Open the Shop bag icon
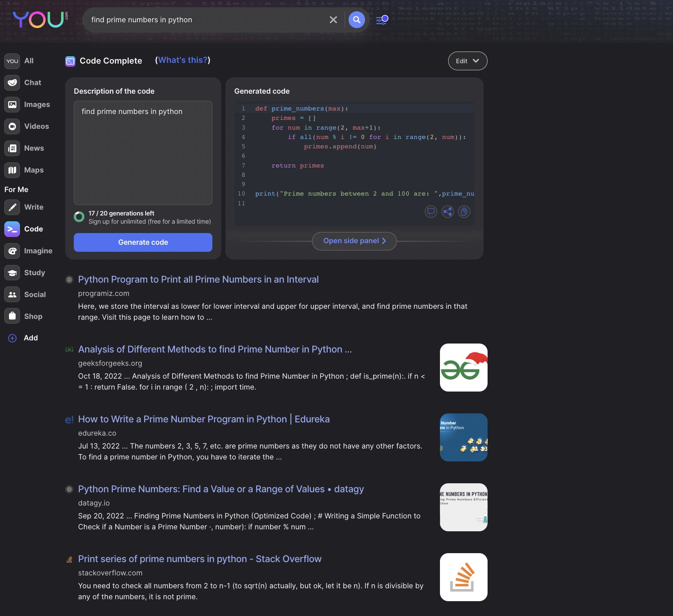This screenshot has width=673, height=616. click(x=12, y=316)
